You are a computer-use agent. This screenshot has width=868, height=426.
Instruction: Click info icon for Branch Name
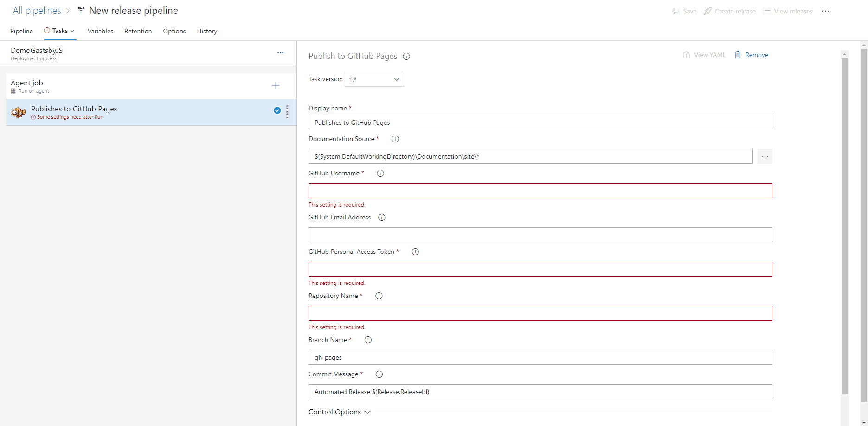click(368, 340)
